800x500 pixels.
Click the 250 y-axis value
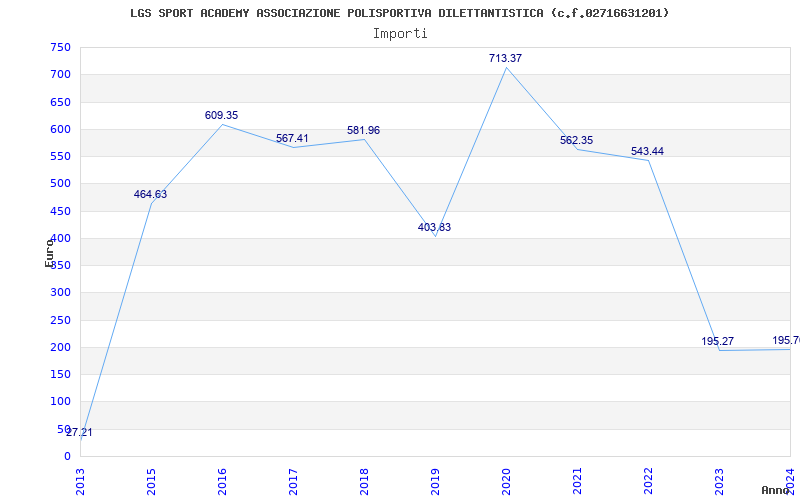coord(60,320)
